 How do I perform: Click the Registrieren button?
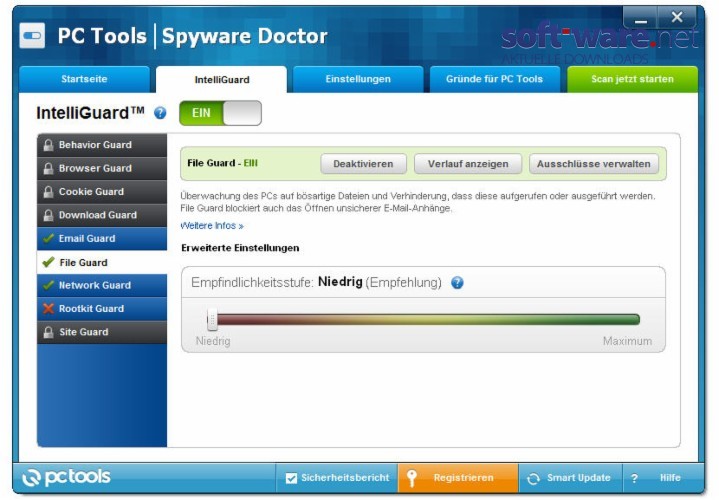coord(458,478)
